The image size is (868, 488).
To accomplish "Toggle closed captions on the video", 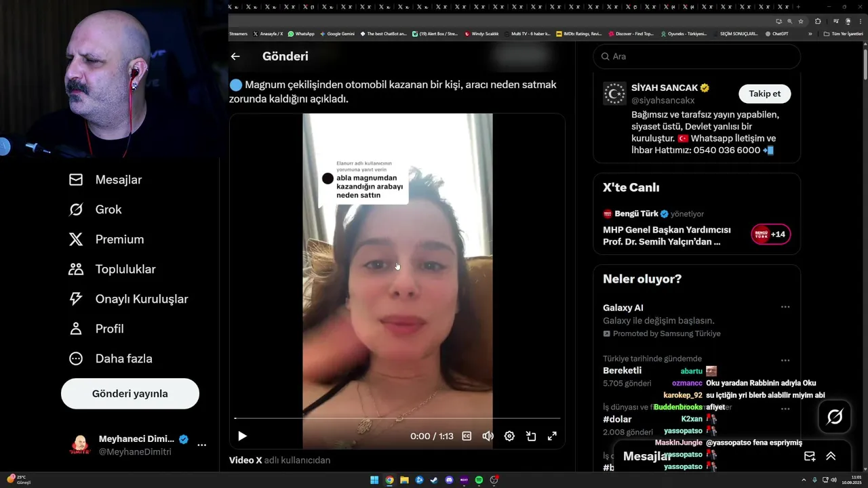I will click(x=467, y=436).
